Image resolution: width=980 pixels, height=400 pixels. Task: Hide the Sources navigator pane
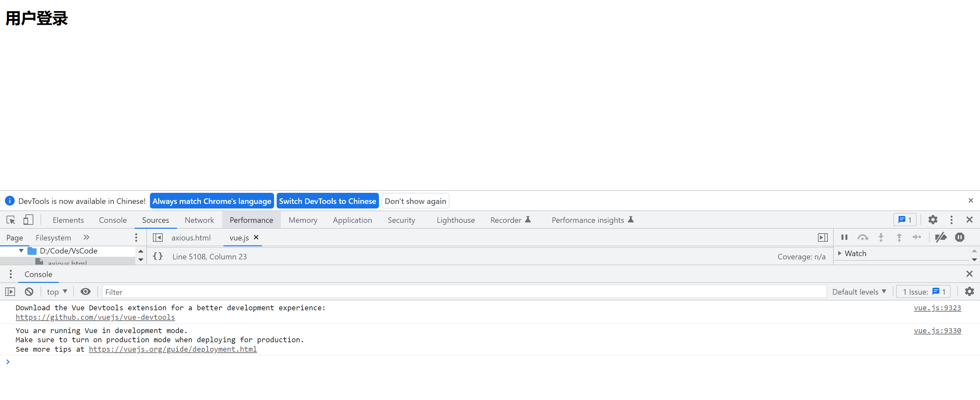[157, 238]
